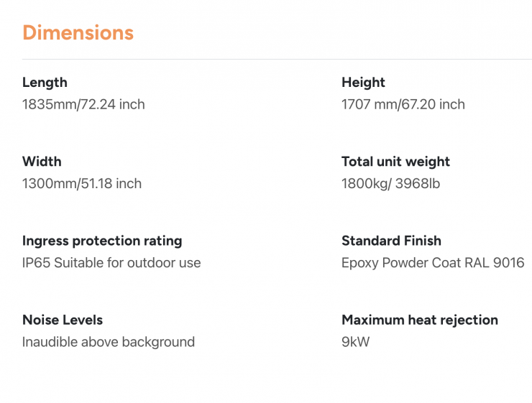This screenshot has height=403, width=532.
Task: Select the Maximum heat rejection label
Action: (x=420, y=320)
